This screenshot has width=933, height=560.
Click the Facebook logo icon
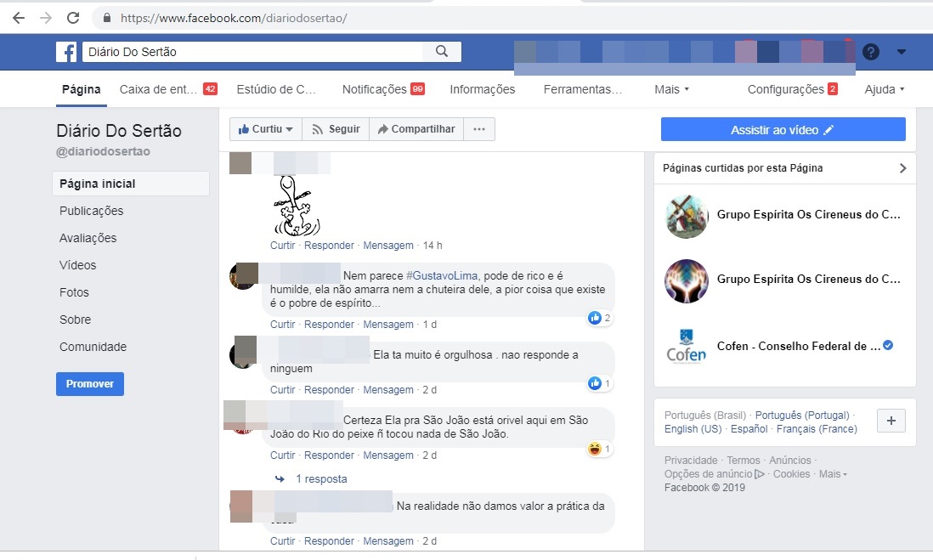pos(66,52)
